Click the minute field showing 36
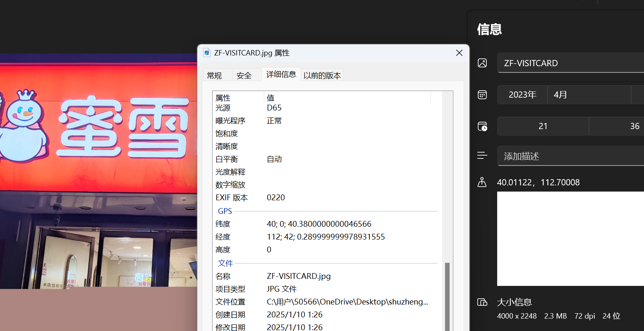Image resolution: width=644 pixels, height=331 pixels. point(617,126)
